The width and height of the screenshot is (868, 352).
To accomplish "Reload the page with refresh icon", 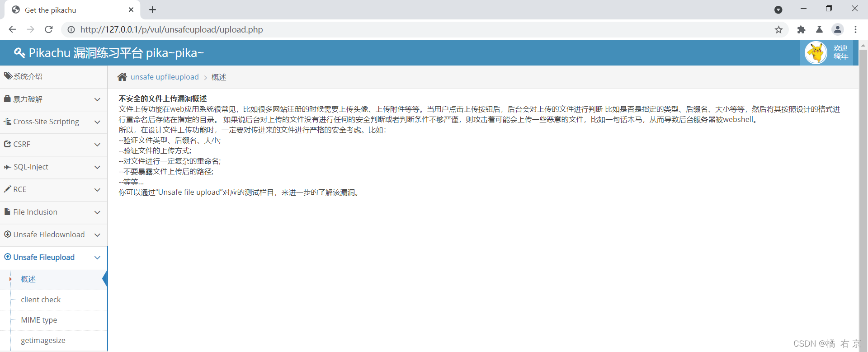I will (x=49, y=29).
